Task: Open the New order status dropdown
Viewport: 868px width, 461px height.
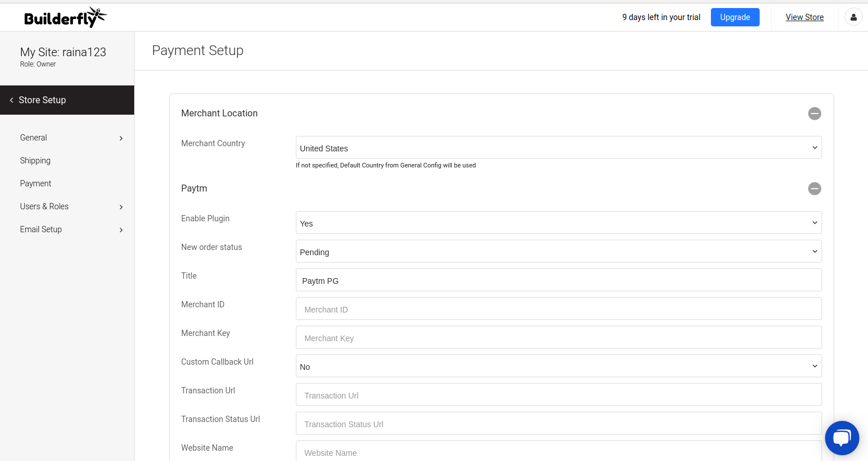Action: click(558, 252)
